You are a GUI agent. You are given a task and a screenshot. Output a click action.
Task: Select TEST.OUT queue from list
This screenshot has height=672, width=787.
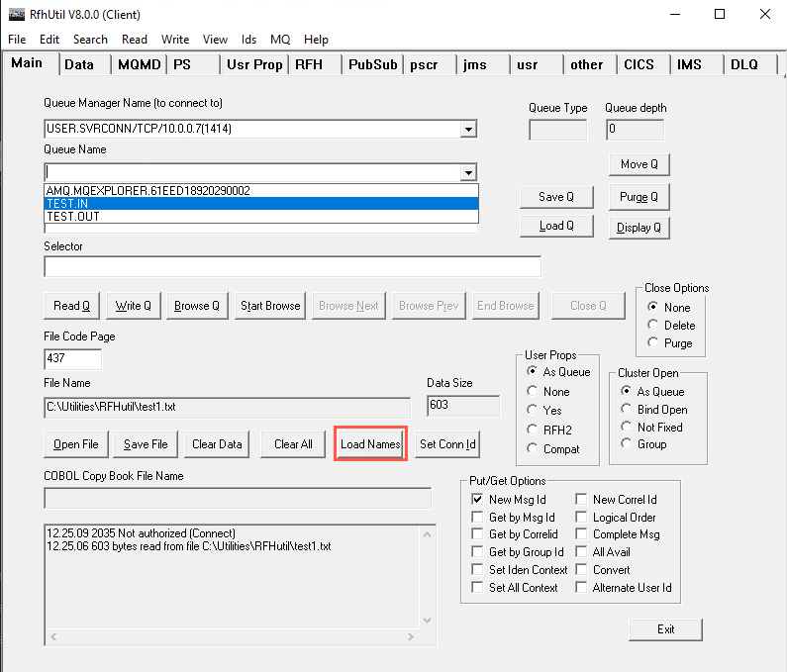(x=261, y=217)
